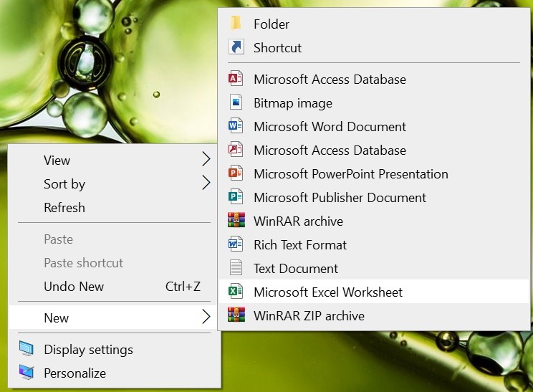Expand the Sort by submenu arrow
The width and height of the screenshot is (533, 392).
point(206,183)
